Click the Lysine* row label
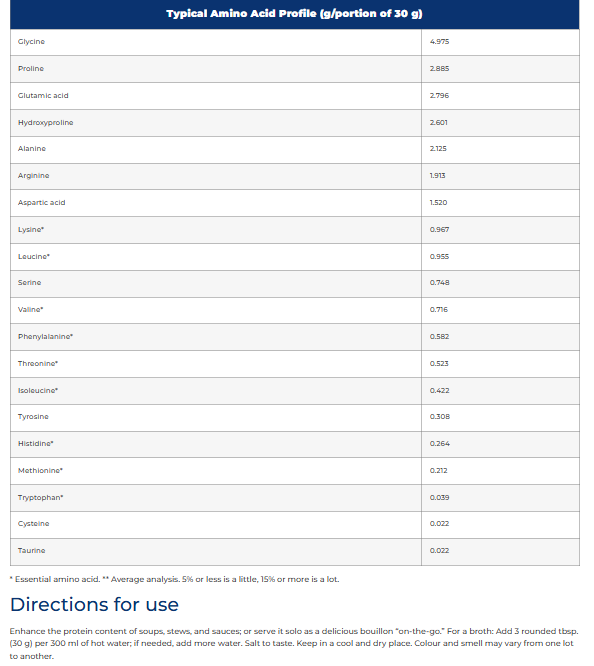Image resolution: width=594 pixels, height=666 pixels. coord(31,230)
